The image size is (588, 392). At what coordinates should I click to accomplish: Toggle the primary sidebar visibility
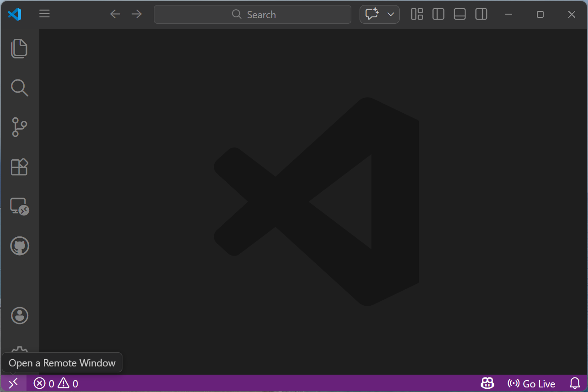(438, 14)
